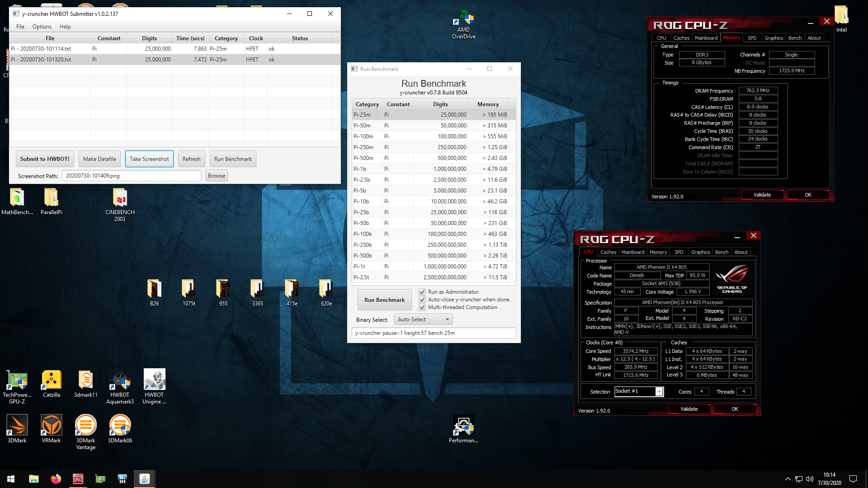The width and height of the screenshot is (868, 488).
Task: Open the 620e desktop folder
Action: click(326, 293)
